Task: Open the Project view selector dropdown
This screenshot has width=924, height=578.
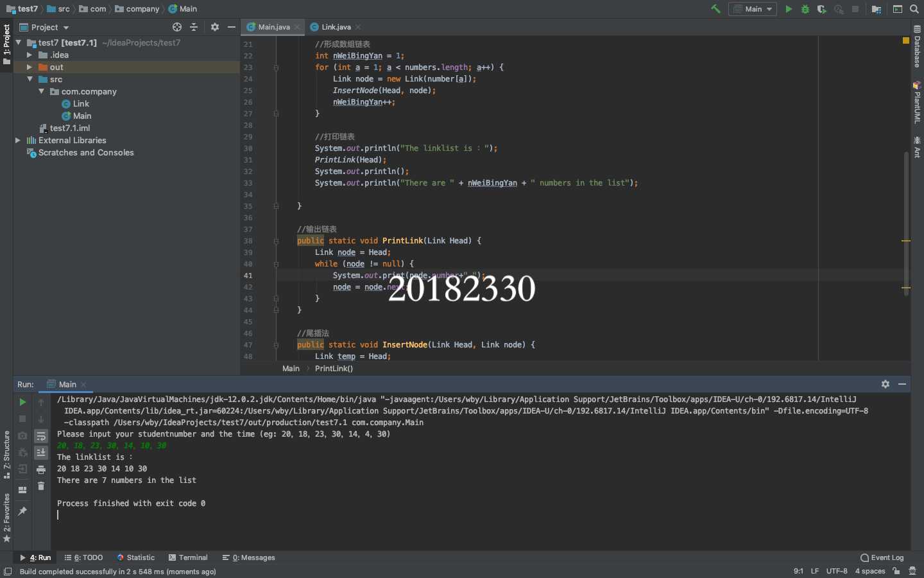Action: (x=44, y=27)
